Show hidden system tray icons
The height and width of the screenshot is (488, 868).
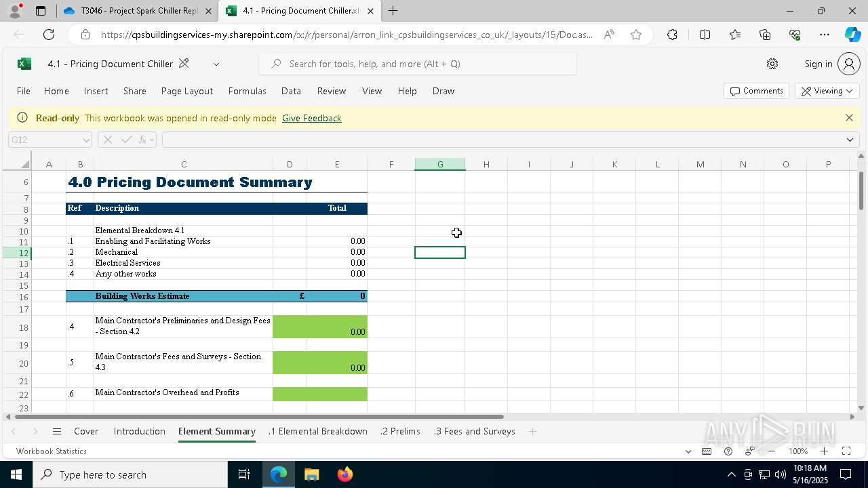(x=731, y=474)
